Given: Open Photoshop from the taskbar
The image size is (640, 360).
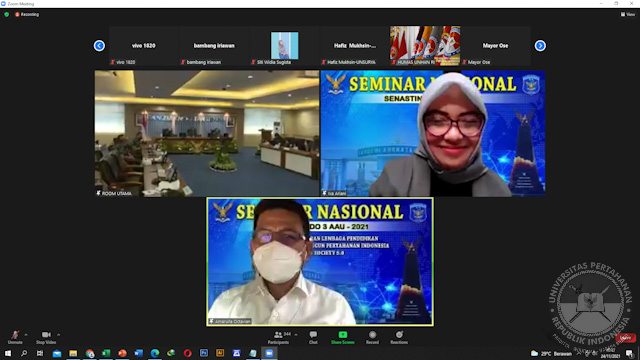Looking at the screenshot, I should 204,353.
